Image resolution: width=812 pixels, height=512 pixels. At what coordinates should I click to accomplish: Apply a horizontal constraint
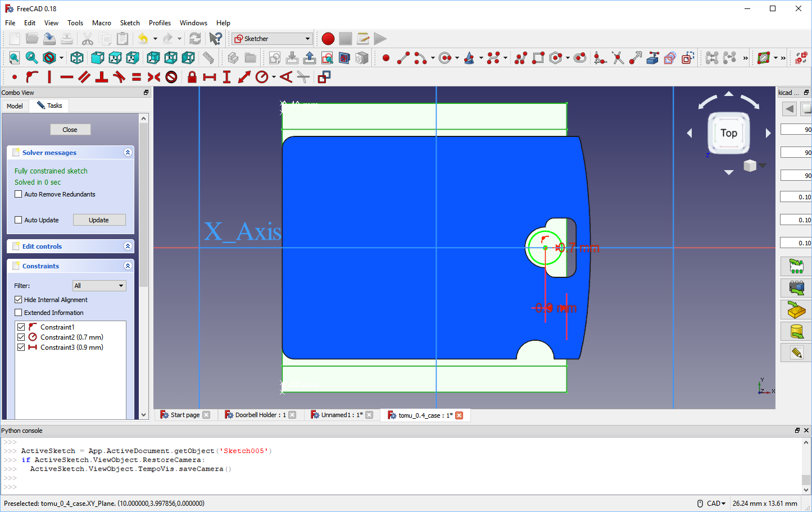(x=67, y=77)
